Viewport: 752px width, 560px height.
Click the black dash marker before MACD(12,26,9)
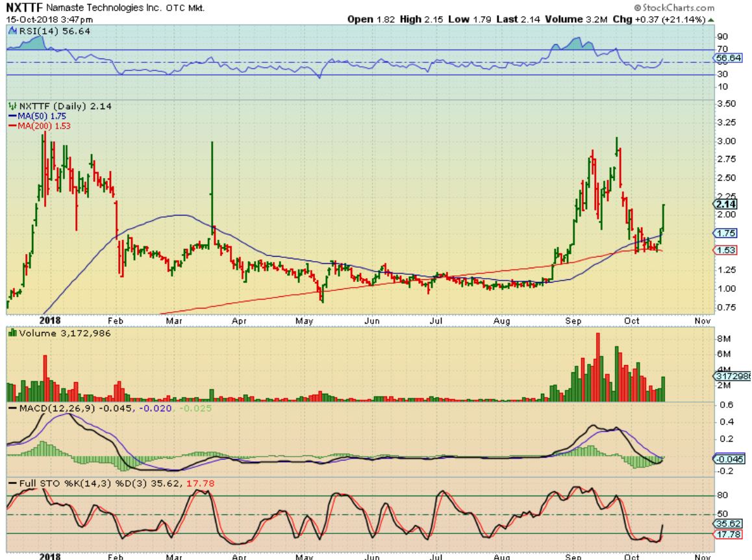(x=12, y=409)
